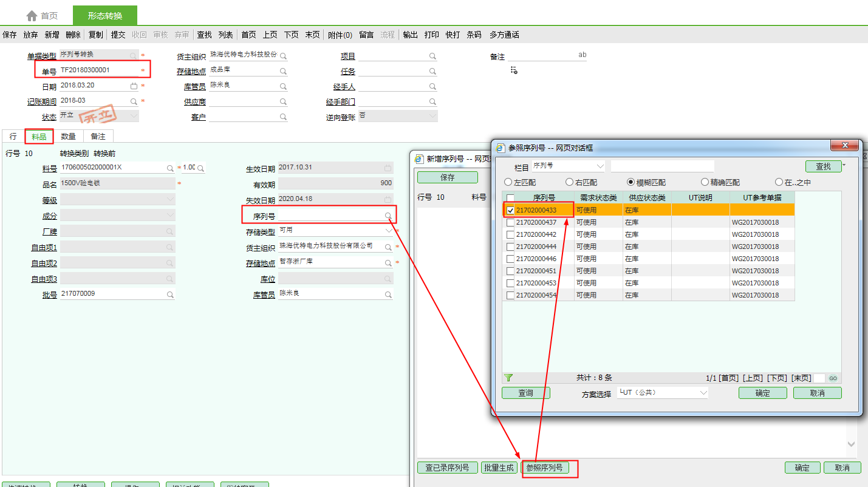Uncheck serial number 21702000433 checkbox

(510, 211)
